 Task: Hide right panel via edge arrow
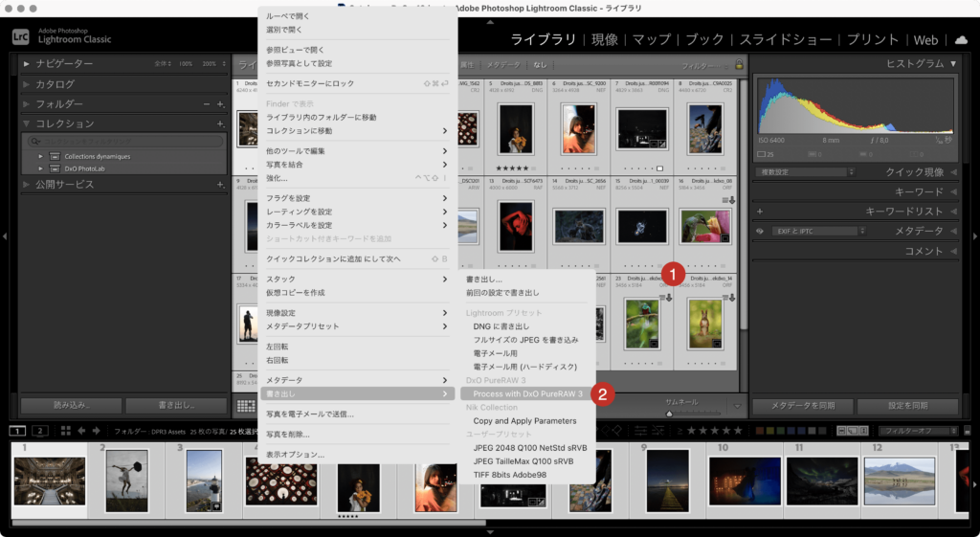(x=975, y=236)
